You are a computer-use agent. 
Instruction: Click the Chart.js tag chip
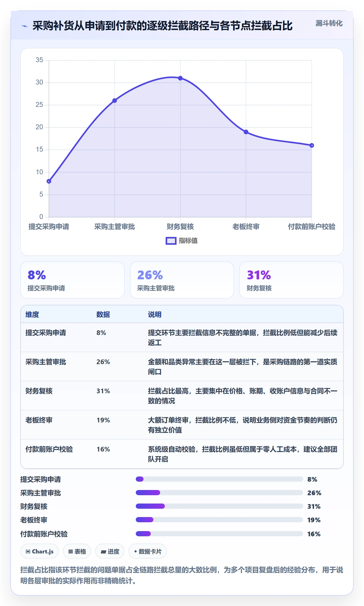[x=40, y=551]
